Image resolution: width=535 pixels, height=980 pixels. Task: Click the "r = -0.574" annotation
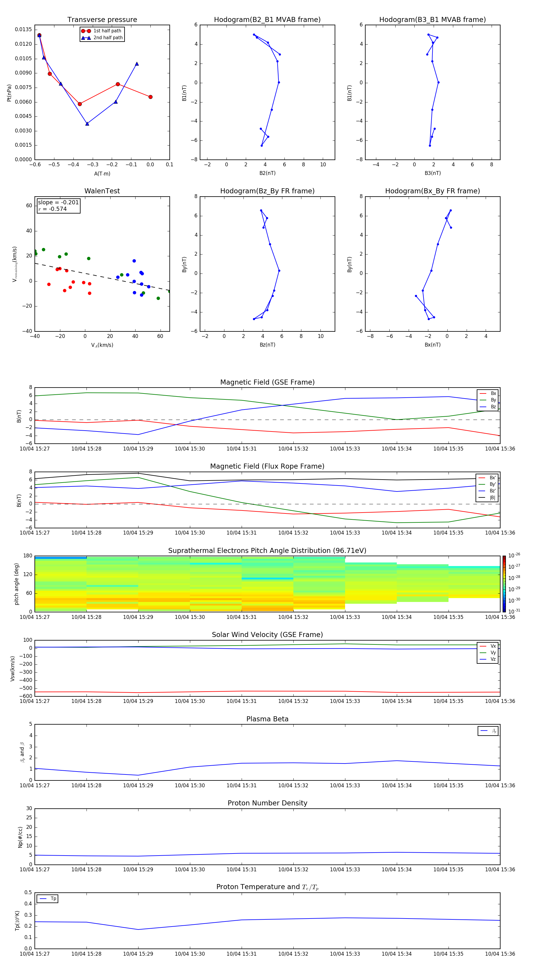pyautogui.click(x=53, y=209)
